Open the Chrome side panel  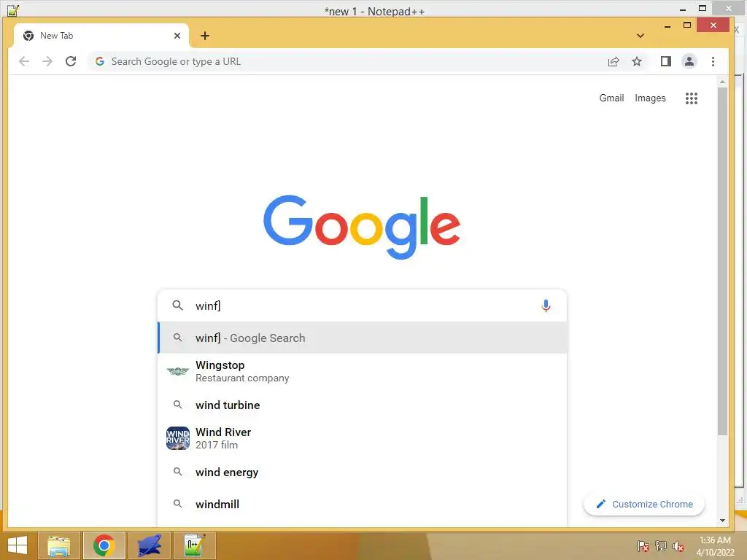tap(665, 61)
